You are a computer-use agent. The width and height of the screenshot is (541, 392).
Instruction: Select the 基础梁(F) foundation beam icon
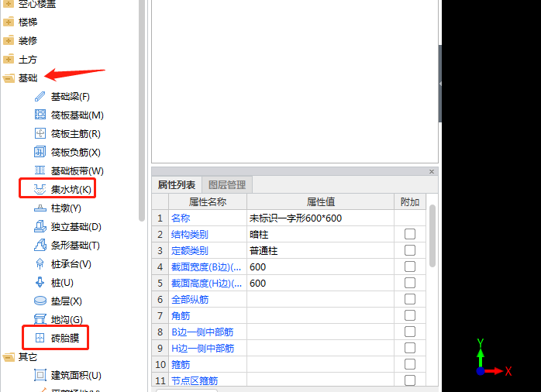point(40,97)
